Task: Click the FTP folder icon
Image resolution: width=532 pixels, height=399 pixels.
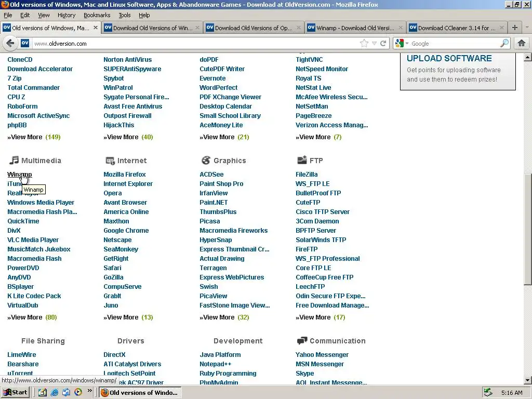Action: pos(302,160)
